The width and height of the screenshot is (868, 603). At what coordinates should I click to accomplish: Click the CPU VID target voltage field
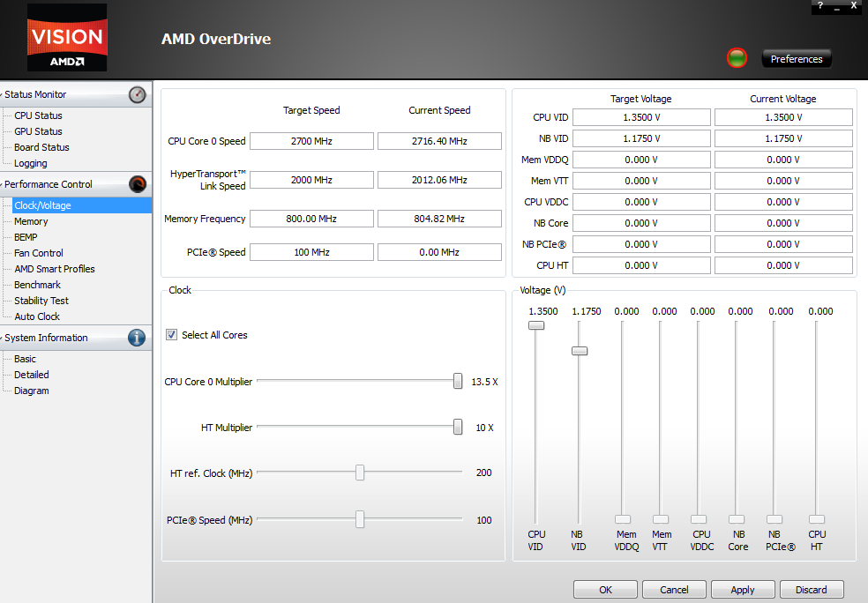(x=641, y=117)
